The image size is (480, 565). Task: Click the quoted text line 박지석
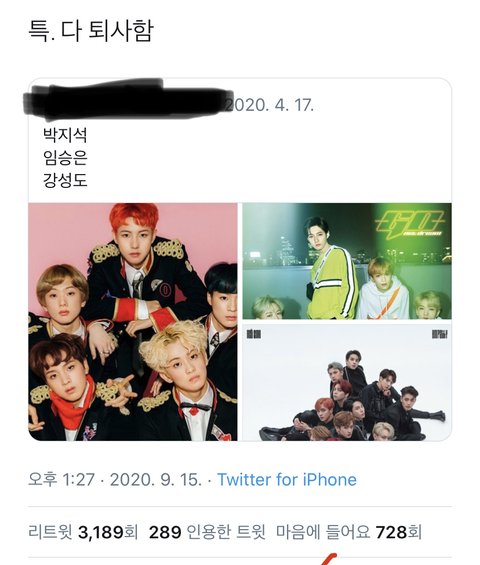[x=65, y=135]
